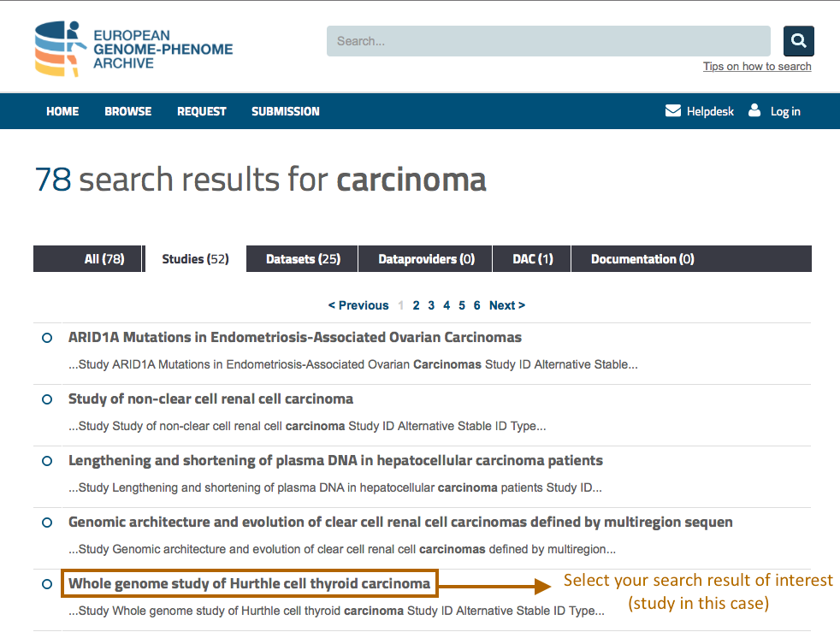This screenshot has height=632, width=840.
Task: Open the REQUEST menu item
Action: 201,111
